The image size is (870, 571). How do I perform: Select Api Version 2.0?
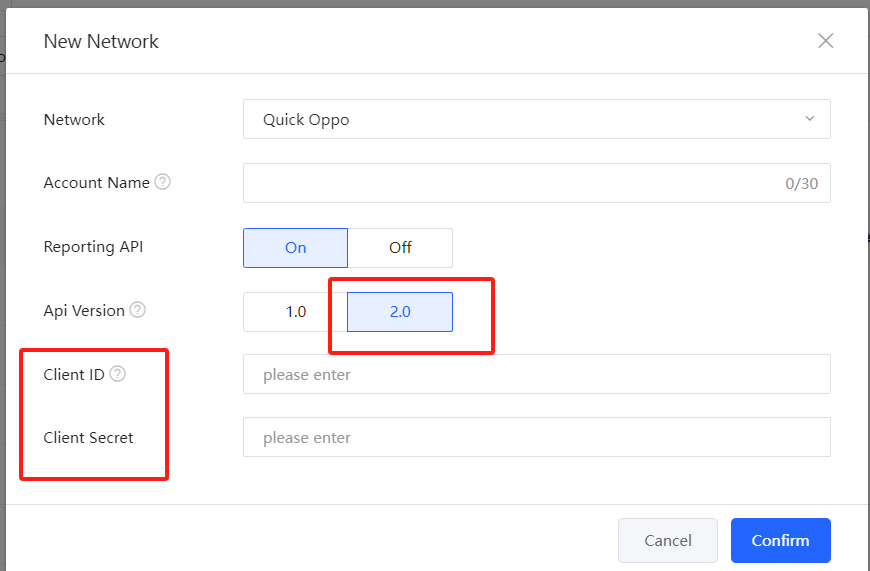400,311
